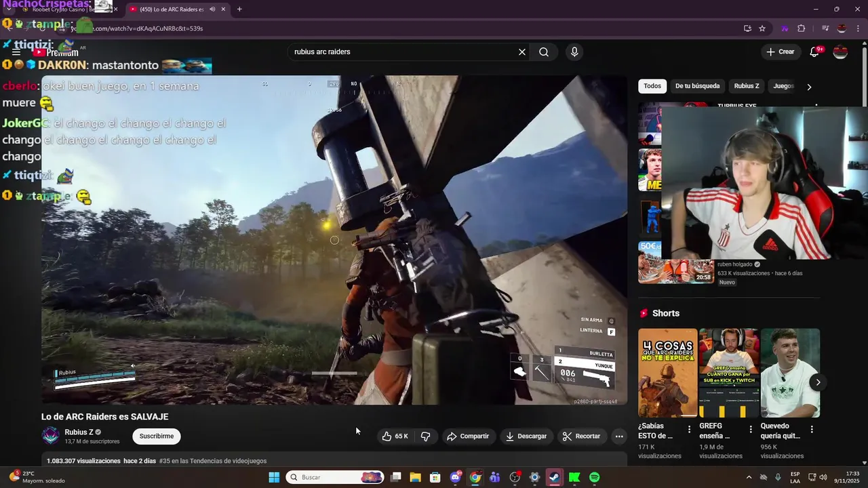The width and height of the screenshot is (868, 488).
Task: Dislike the video with thumbs-down
Action: [426, 436]
